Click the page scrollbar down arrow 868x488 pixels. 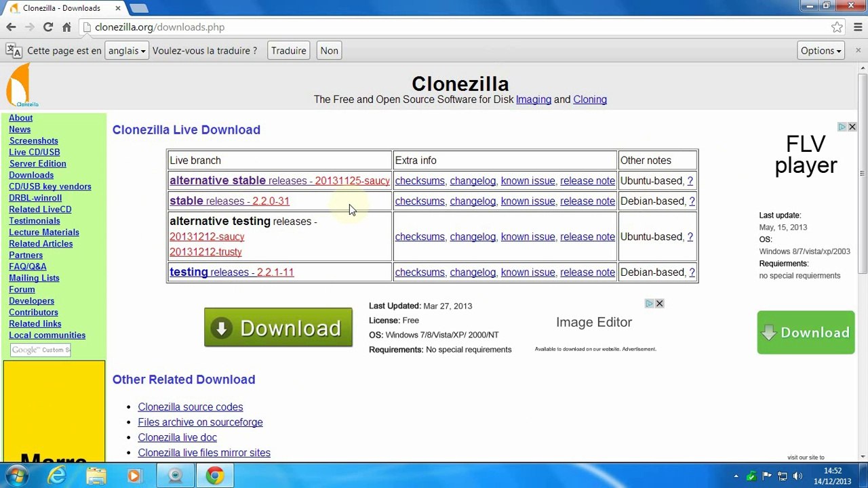[863, 456]
